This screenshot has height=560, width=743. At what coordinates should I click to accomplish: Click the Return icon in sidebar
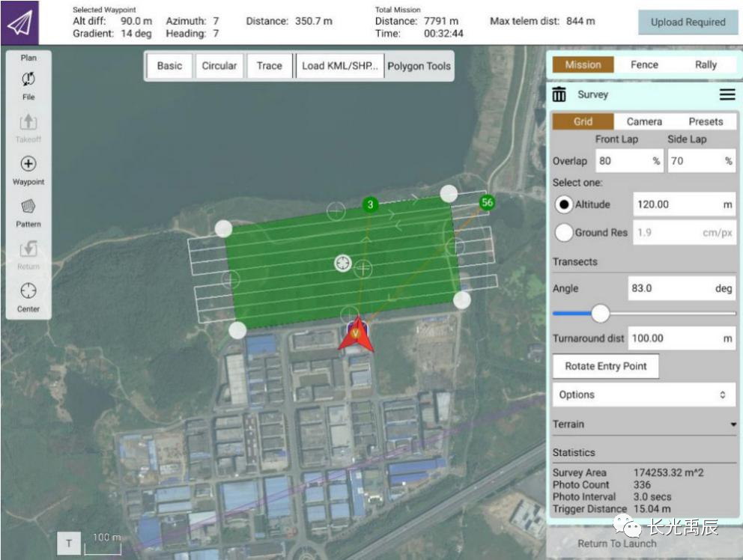(x=28, y=249)
